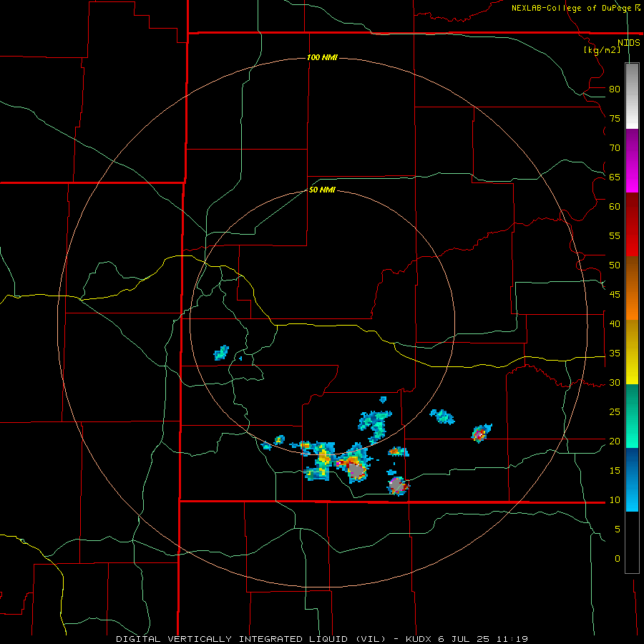644x644 pixels.
Task: Select the 45 value on the scale
Action: click(x=615, y=295)
